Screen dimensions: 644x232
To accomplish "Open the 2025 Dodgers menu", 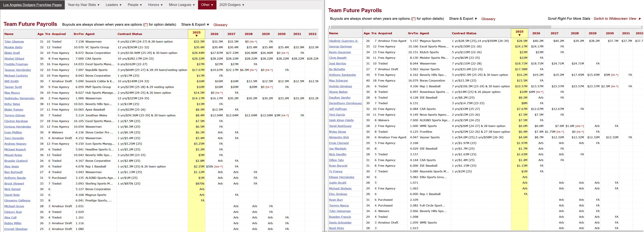I will coord(232,5).
